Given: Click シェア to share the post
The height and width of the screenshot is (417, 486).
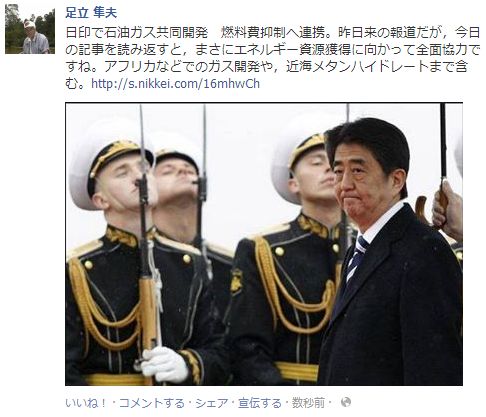Looking at the screenshot, I should [212, 403].
